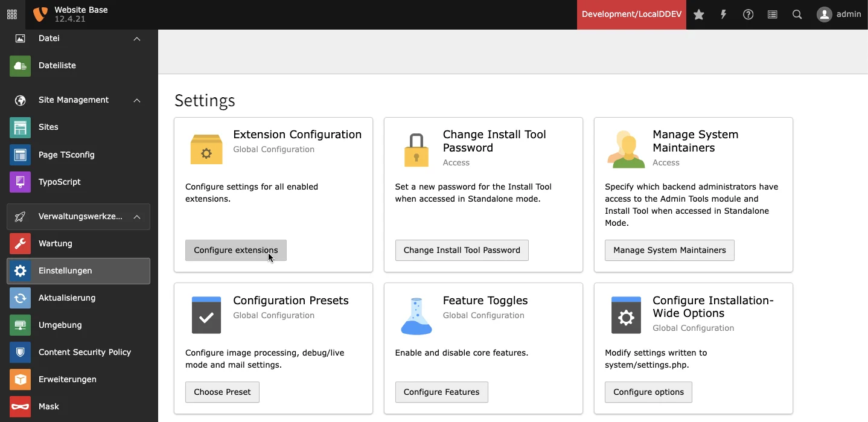Click the search magnifier icon

pos(797,14)
